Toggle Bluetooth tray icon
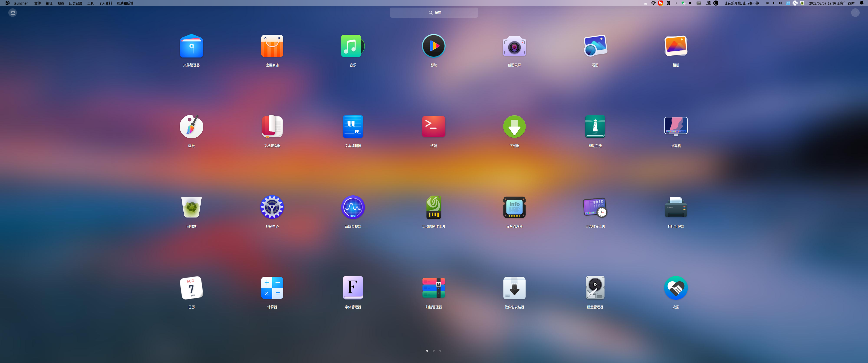This screenshot has height=363, width=868. point(668,3)
